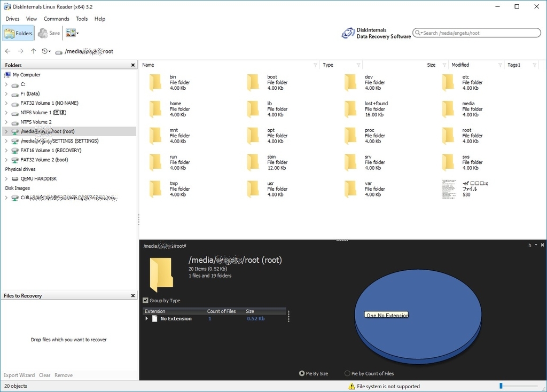Open the Commands menu
547x392 pixels.
56,19
